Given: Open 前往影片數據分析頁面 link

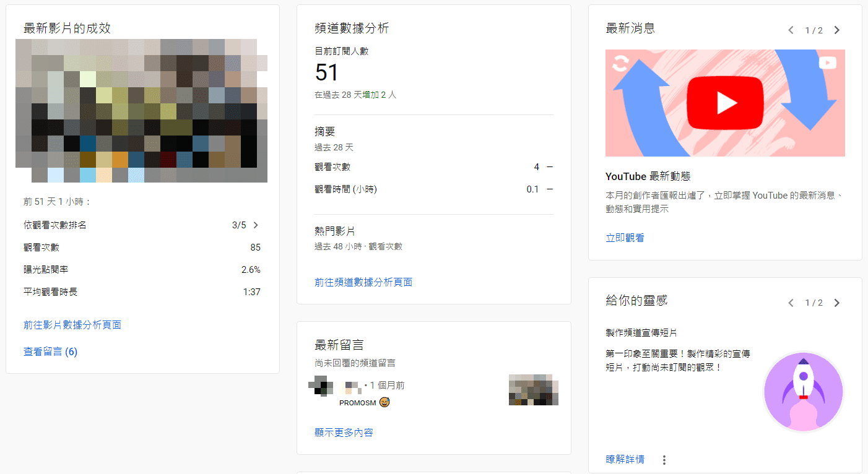Looking at the screenshot, I should click(72, 325).
